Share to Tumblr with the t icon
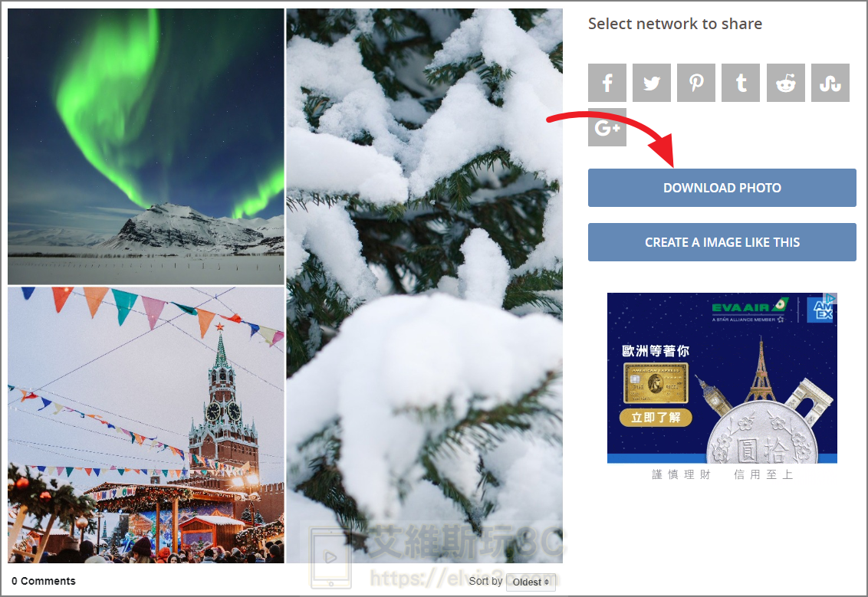 (x=741, y=83)
